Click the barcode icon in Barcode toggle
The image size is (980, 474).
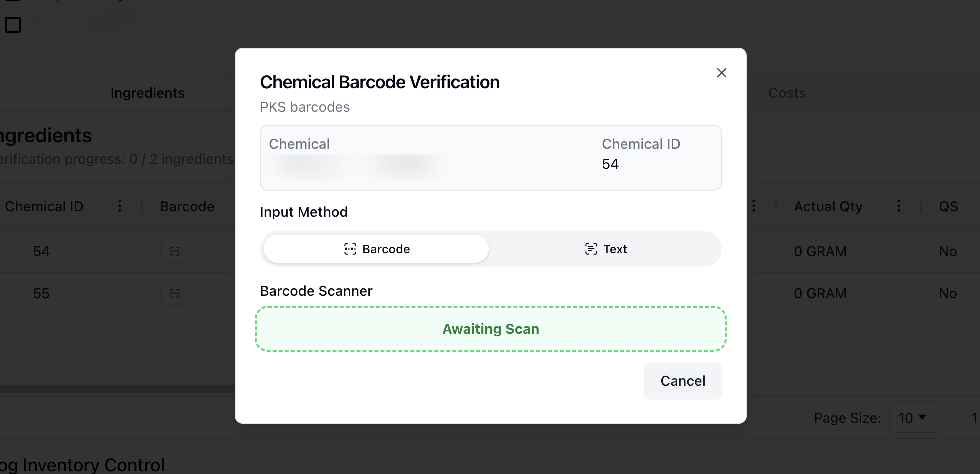click(350, 249)
